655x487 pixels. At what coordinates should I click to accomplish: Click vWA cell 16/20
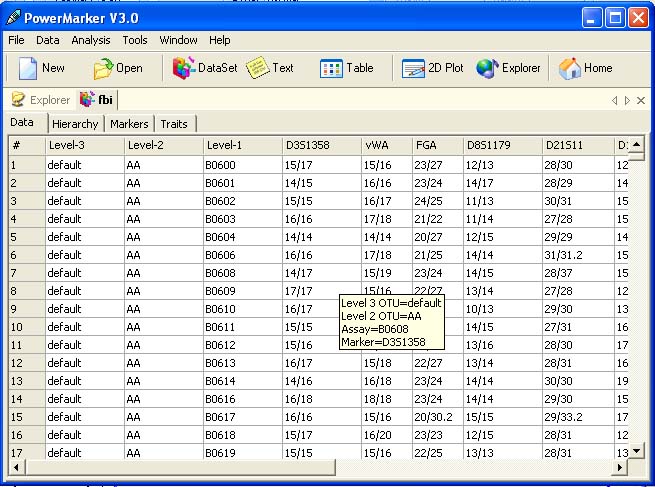coord(387,435)
